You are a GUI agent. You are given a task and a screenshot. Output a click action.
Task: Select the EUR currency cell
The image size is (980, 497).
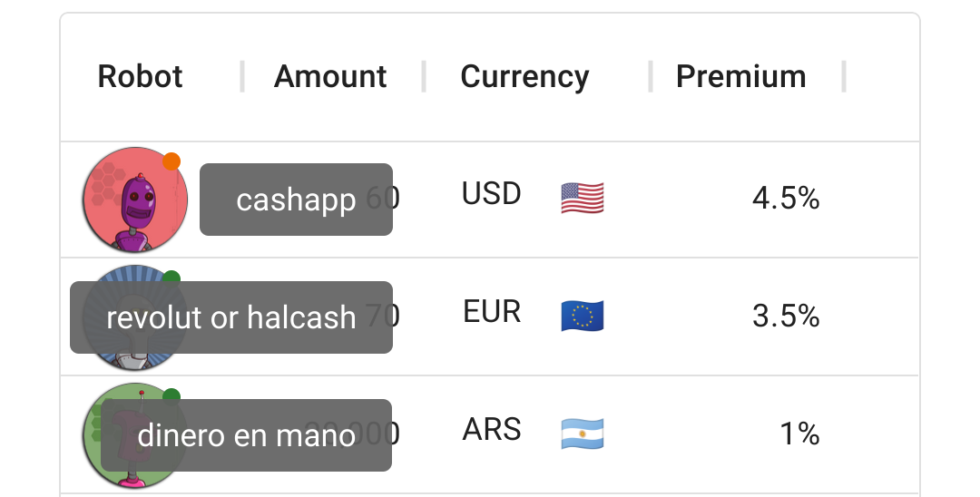tap(492, 312)
